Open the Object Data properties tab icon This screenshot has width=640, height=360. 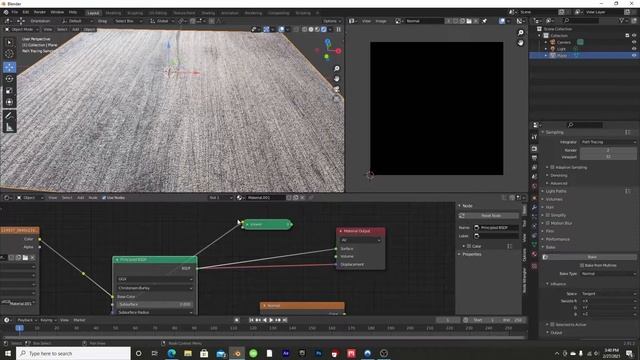(534, 244)
